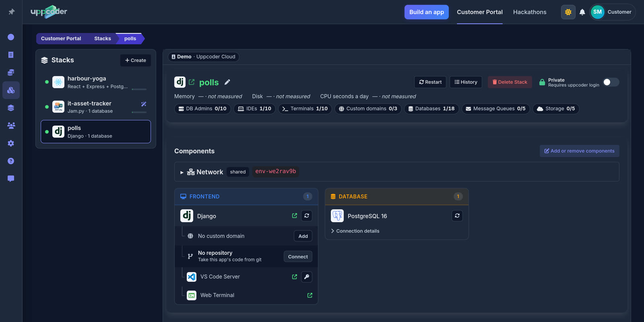
Task: Click Add or remove components
Action: (580, 151)
